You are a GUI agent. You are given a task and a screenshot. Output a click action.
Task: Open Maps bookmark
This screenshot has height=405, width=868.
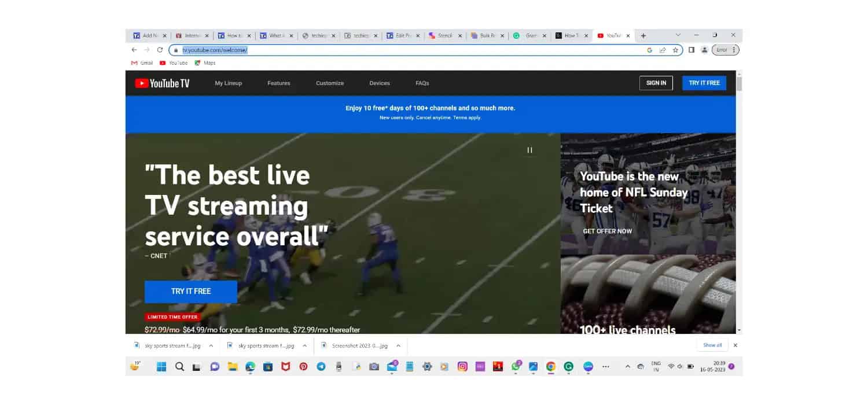pos(205,63)
